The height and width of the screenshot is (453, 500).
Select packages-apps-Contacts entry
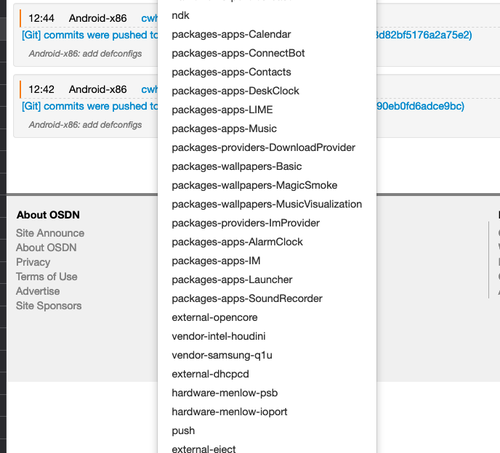[x=267, y=72]
